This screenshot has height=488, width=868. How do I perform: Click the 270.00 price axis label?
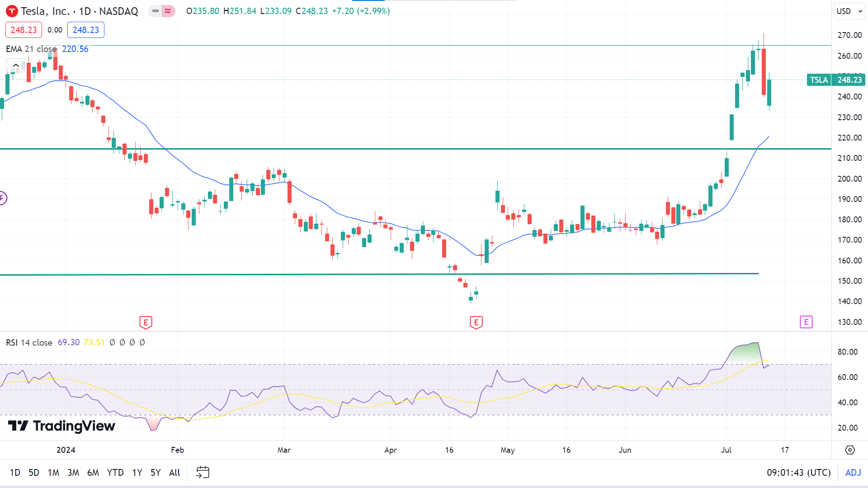(849, 35)
